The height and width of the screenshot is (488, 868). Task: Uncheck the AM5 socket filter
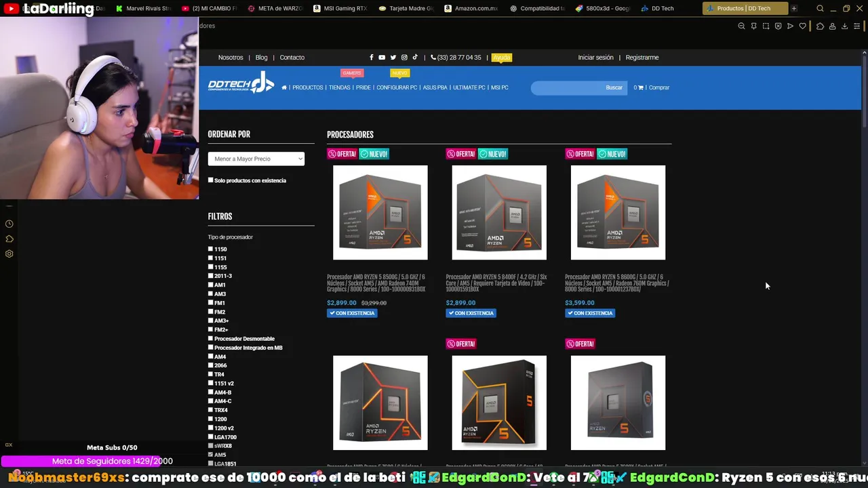[x=210, y=455]
